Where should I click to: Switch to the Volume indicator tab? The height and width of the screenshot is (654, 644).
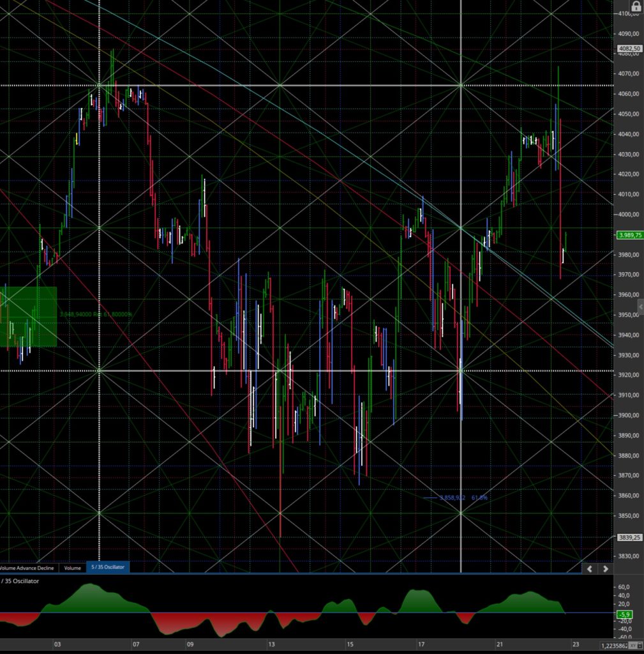pos(73,568)
